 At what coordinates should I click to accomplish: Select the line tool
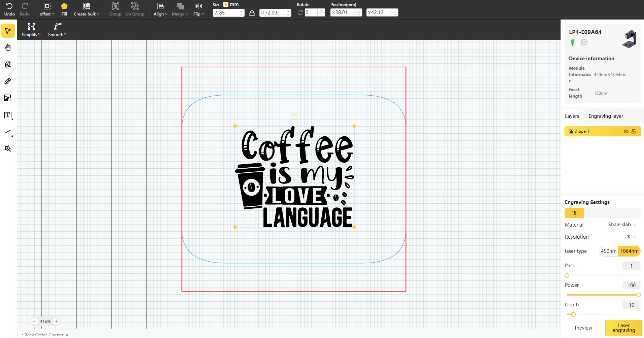click(x=8, y=132)
